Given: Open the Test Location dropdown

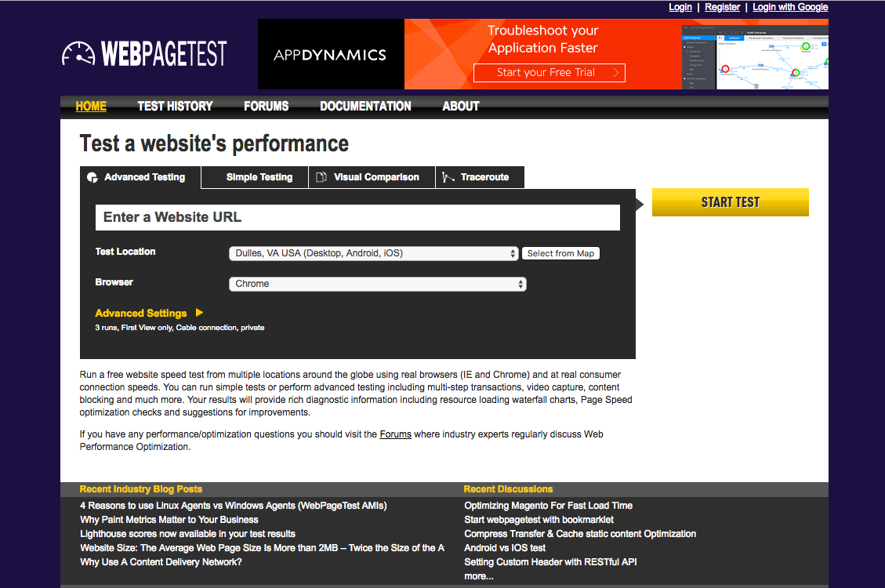Looking at the screenshot, I should coord(373,253).
